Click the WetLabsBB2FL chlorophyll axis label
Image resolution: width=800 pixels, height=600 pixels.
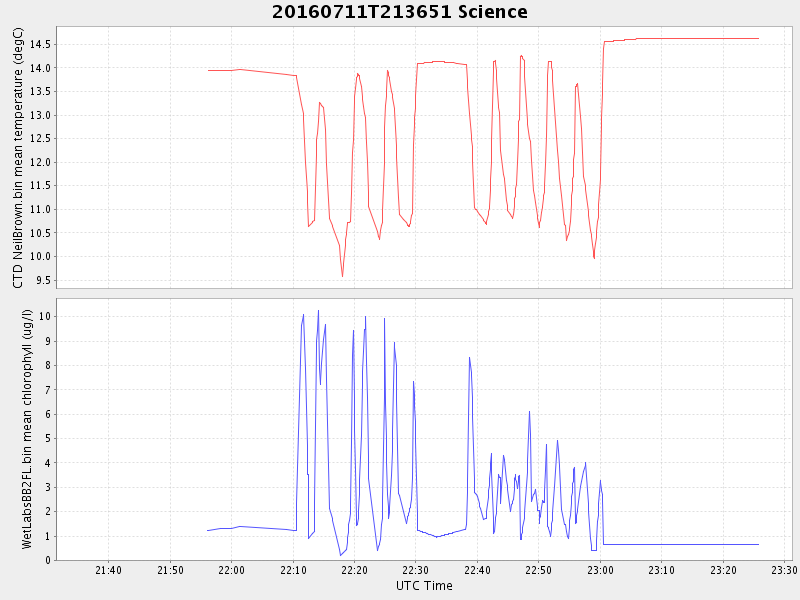point(28,428)
